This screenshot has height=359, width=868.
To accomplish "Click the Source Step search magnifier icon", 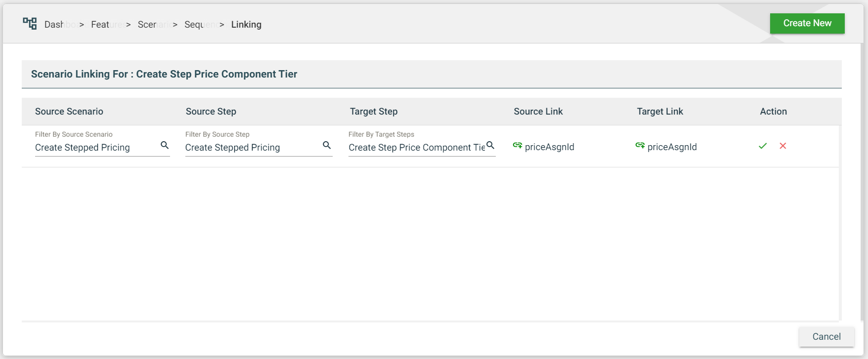I will (327, 145).
